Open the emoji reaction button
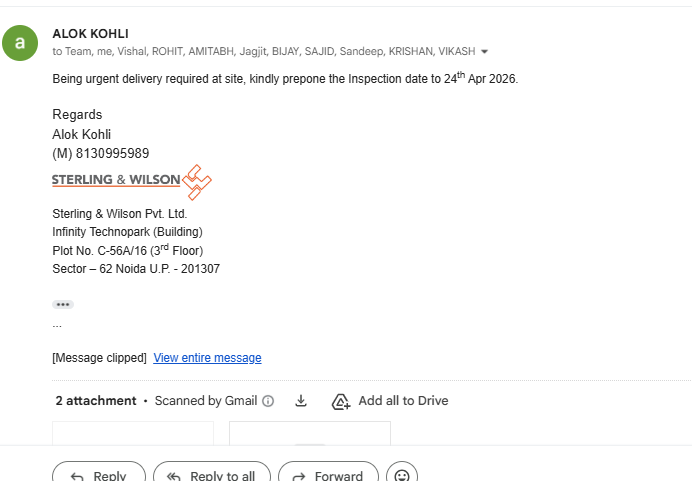 click(x=402, y=471)
